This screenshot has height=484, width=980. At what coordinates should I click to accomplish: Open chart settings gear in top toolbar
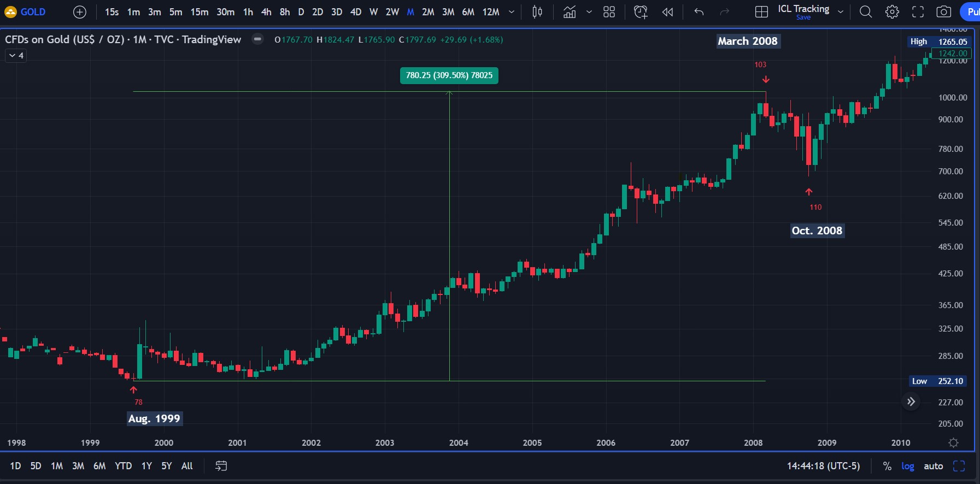[892, 11]
